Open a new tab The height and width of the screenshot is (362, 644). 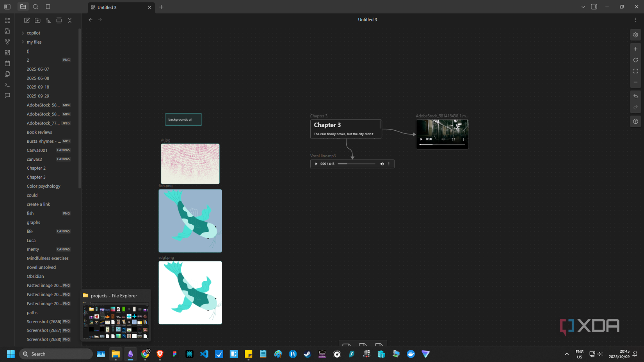pos(161,7)
